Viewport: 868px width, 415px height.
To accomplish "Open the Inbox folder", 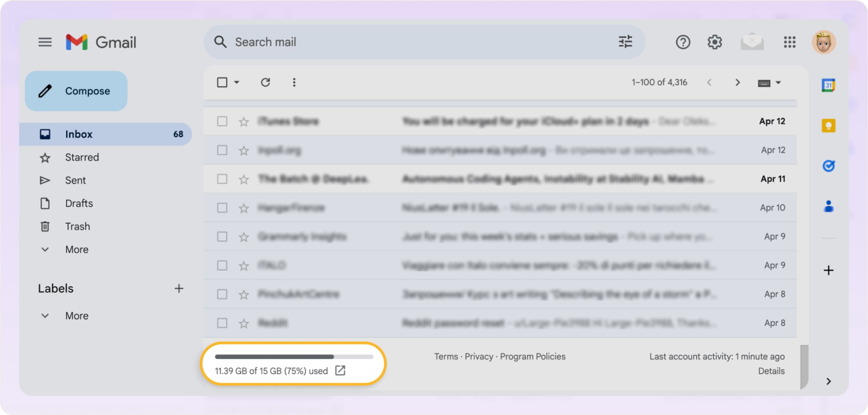I will [x=79, y=134].
